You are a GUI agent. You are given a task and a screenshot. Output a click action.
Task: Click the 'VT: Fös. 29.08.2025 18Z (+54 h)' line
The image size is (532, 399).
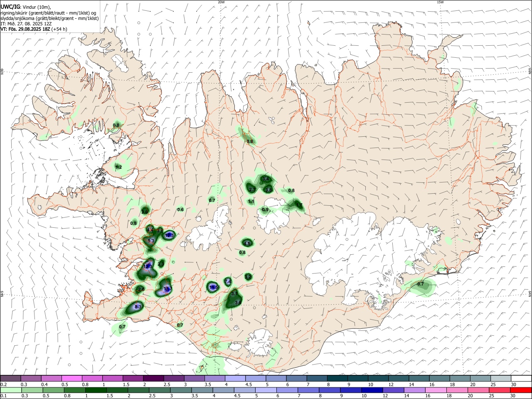[x=34, y=29]
